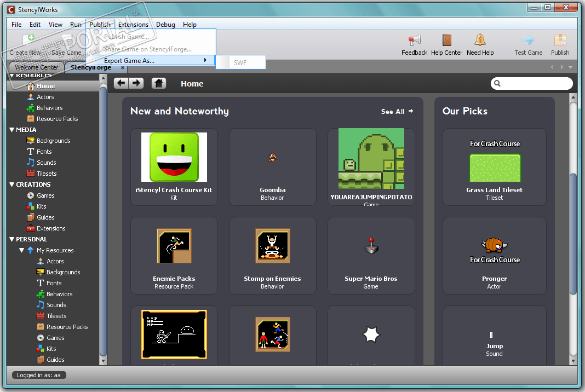Go forward with the right arrow button
The width and height of the screenshot is (585, 392).
click(x=136, y=83)
